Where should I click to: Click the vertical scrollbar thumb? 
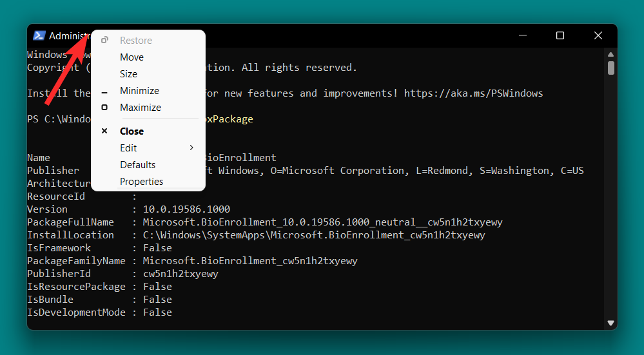[610, 68]
